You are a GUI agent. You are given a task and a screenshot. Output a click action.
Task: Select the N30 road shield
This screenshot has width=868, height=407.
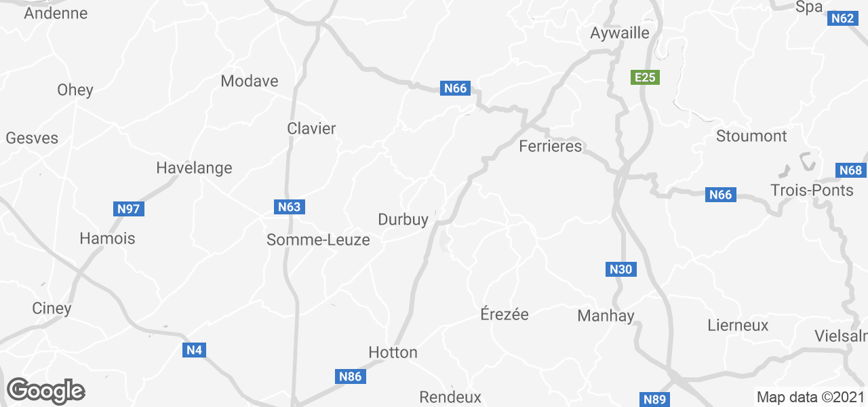pos(620,269)
